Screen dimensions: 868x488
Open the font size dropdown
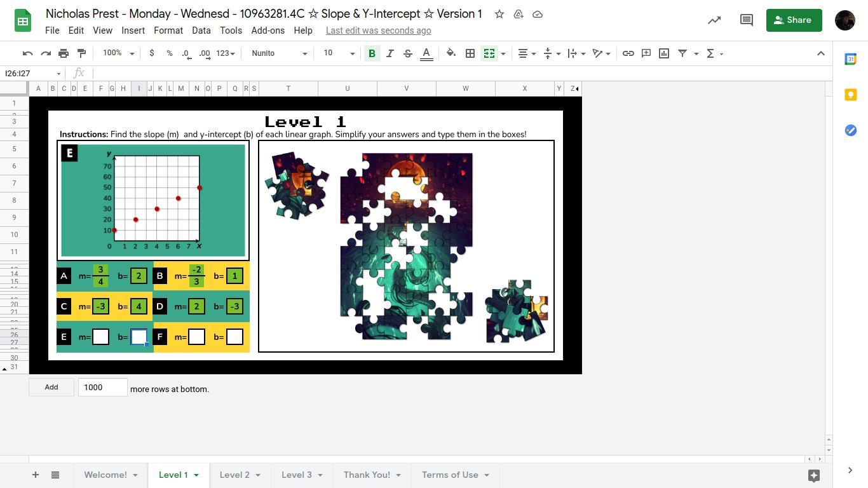339,53
